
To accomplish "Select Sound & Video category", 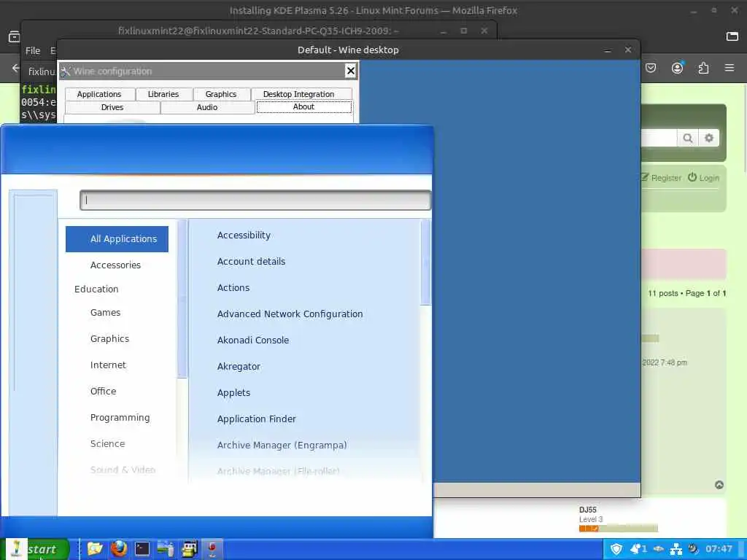I will 123,470.
